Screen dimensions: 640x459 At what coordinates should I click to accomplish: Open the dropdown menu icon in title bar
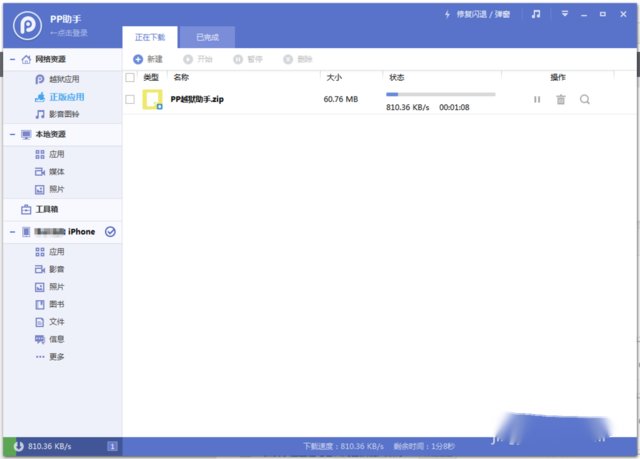(x=565, y=14)
